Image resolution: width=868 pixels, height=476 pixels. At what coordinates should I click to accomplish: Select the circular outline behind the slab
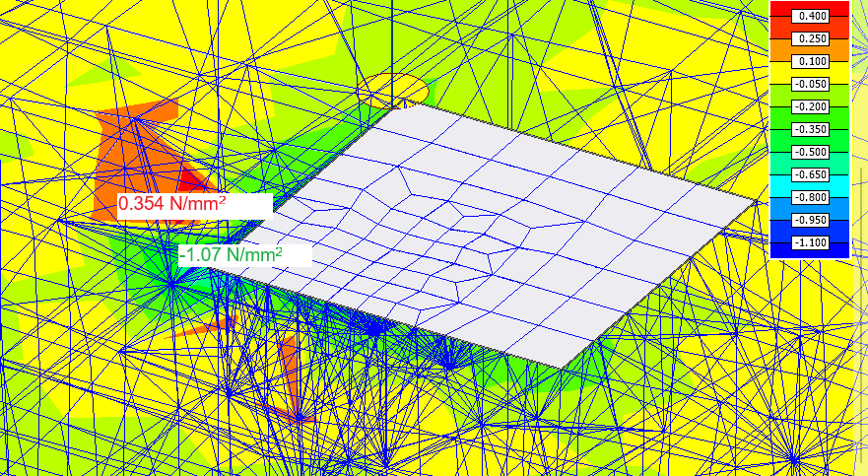point(399,89)
